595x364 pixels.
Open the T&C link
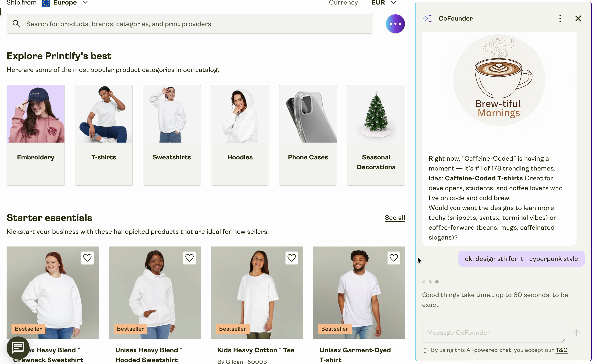(x=561, y=350)
